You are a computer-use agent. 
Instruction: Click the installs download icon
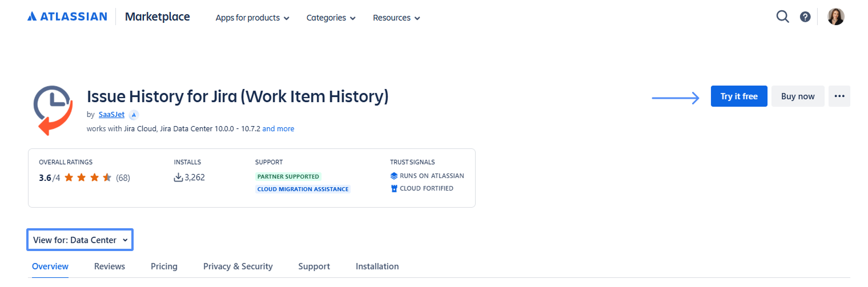[x=178, y=177]
